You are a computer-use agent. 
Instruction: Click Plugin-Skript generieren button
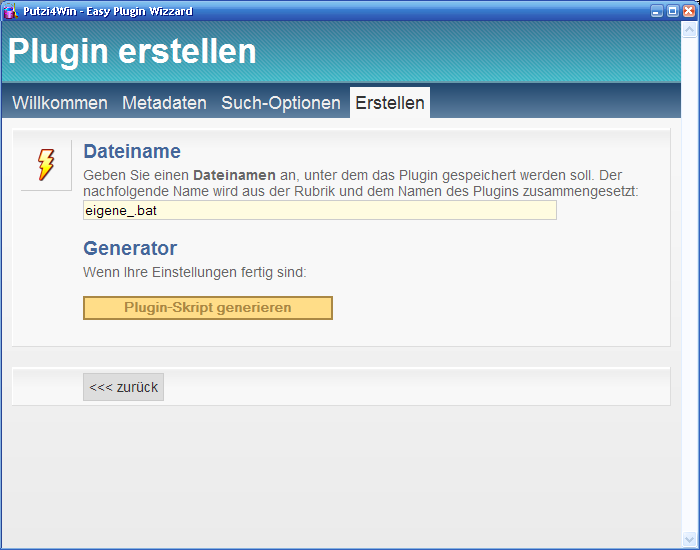coord(208,308)
